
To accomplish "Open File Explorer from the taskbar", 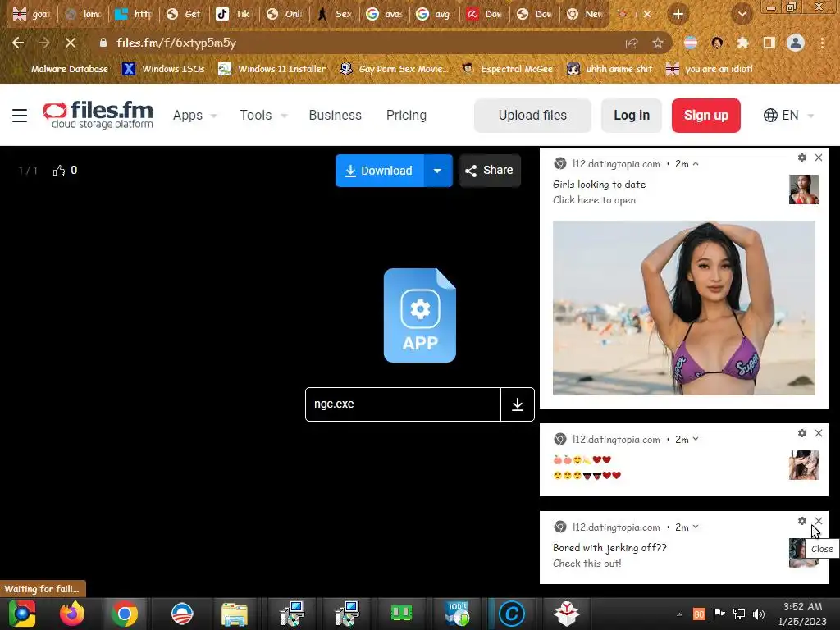I will (235, 614).
